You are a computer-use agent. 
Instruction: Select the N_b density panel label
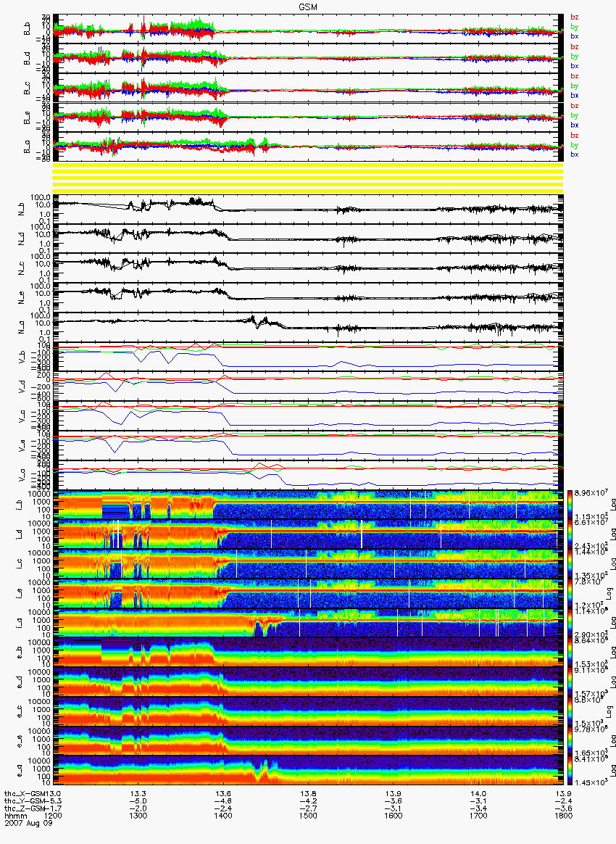(22, 208)
